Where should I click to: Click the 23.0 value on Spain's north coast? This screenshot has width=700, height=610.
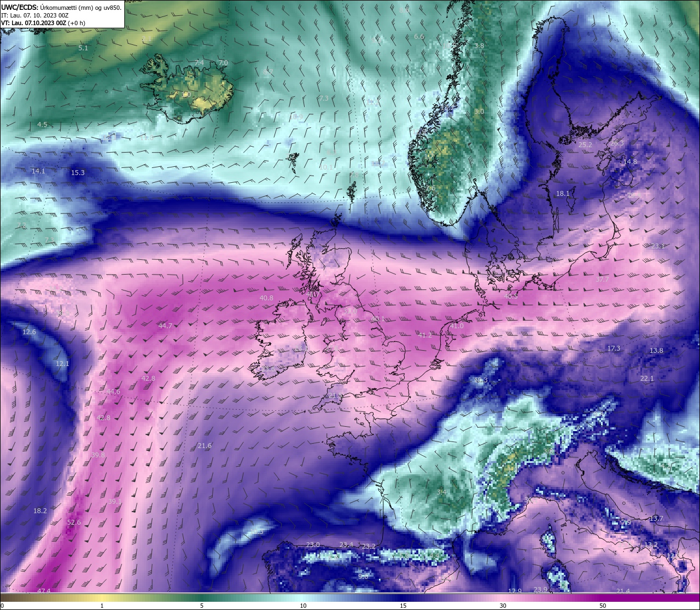[313, 545]
